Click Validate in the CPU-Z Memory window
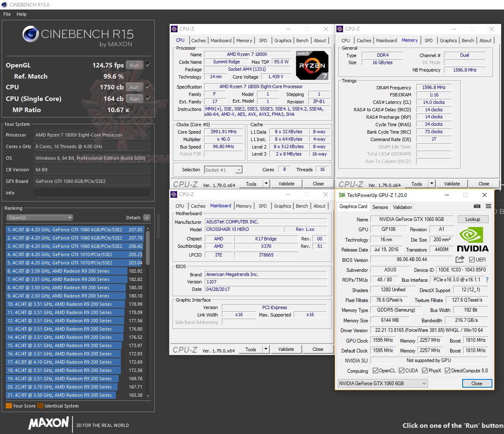Viewport: 504px width, 434px height. tap(452, 184)
